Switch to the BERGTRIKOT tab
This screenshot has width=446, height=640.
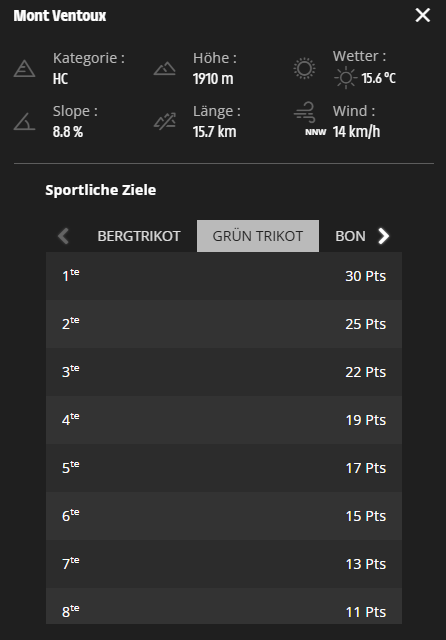tap(139, 236)
